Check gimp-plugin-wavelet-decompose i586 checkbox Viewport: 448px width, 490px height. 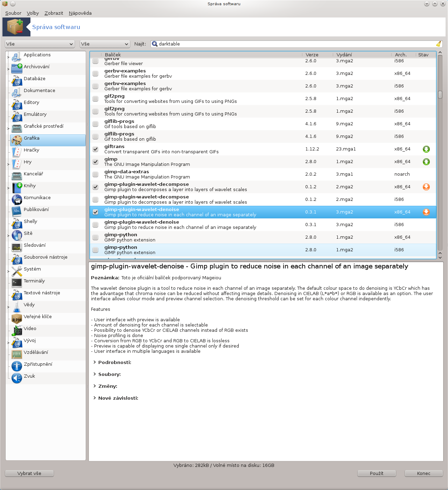95,199
